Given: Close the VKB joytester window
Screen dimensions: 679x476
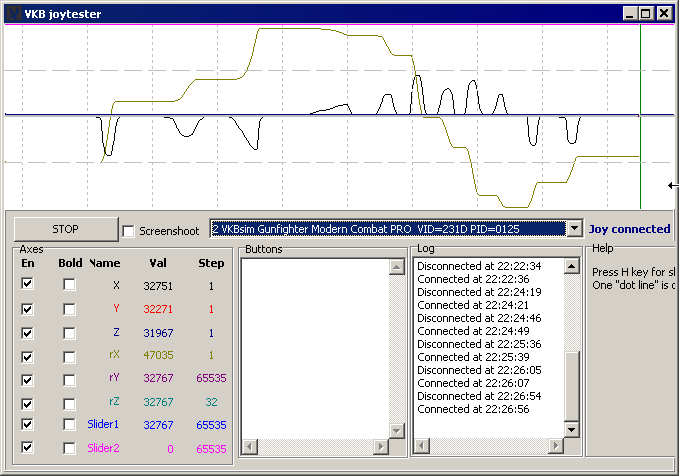Looking at the screenshot, I should pyautogui.click(x=664, y=14).
